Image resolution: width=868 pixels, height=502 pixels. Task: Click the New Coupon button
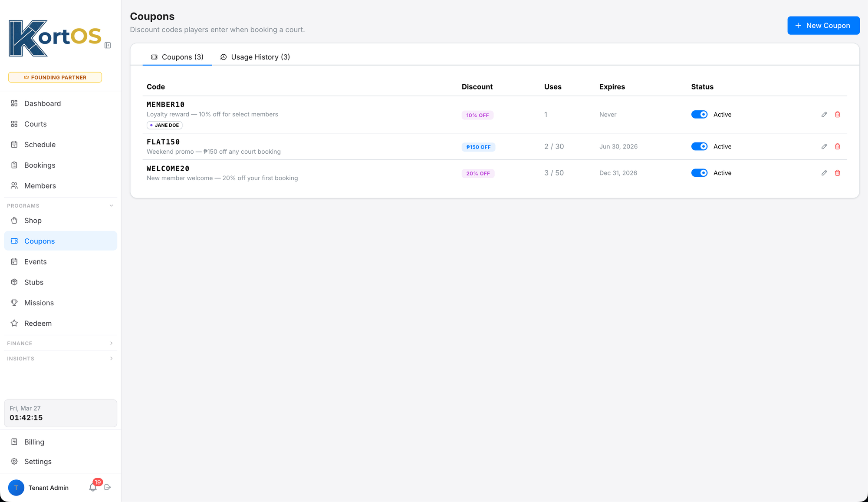[823, 26]
